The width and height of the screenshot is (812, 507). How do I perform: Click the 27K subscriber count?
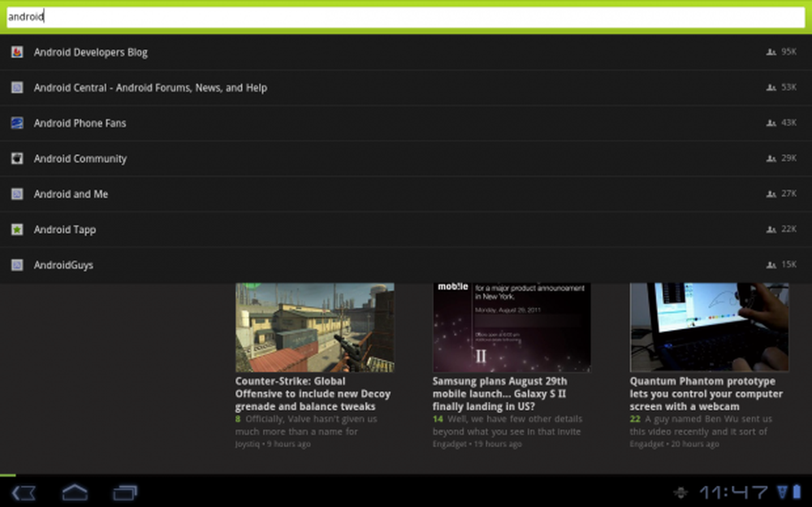788,193
